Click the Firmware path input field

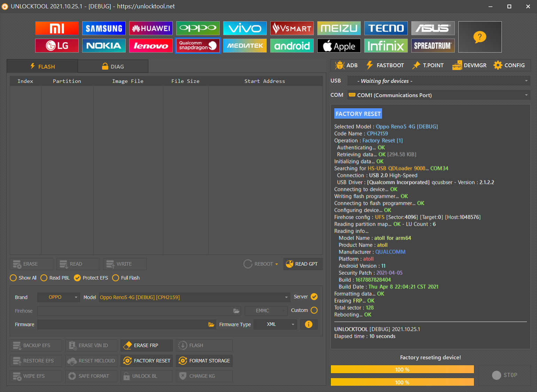126,324
